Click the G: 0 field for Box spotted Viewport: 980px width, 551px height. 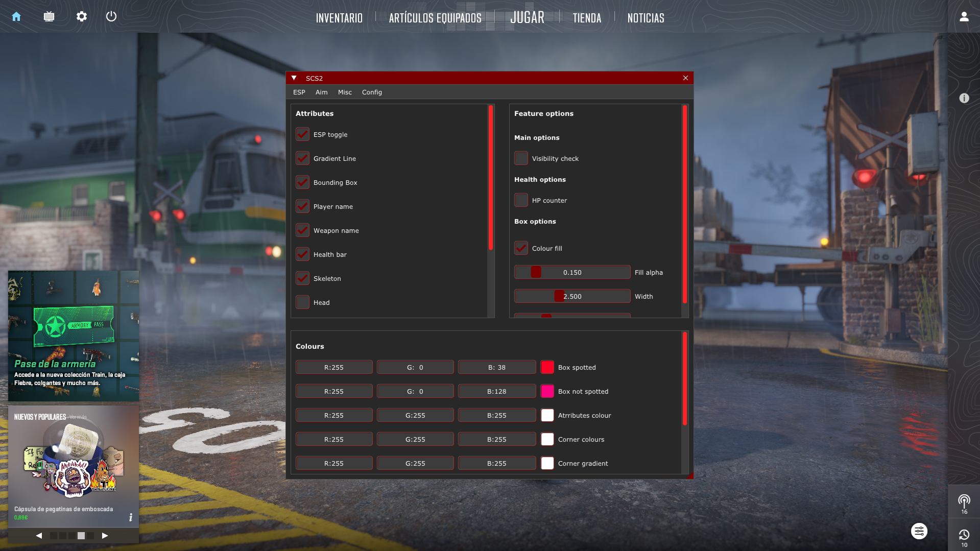[415, 367]
